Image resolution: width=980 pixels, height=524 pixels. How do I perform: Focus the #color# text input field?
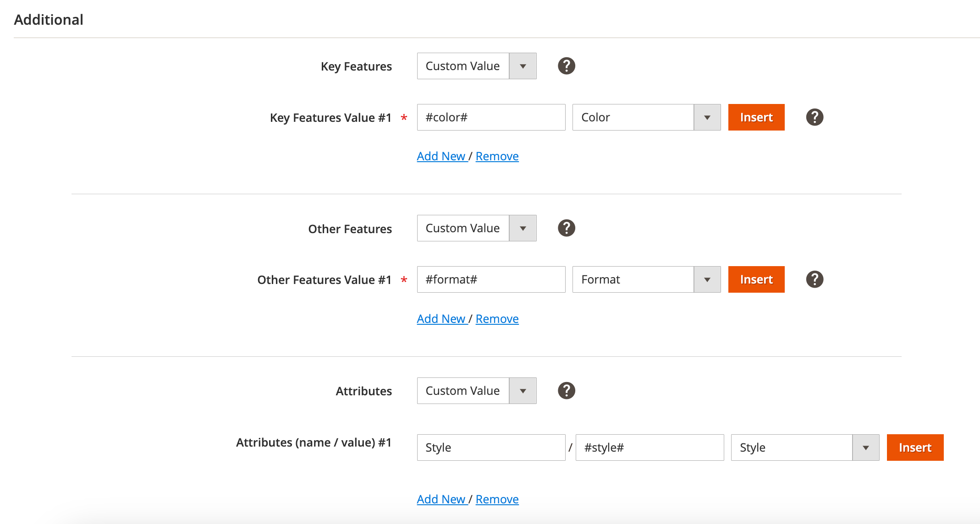491,117
